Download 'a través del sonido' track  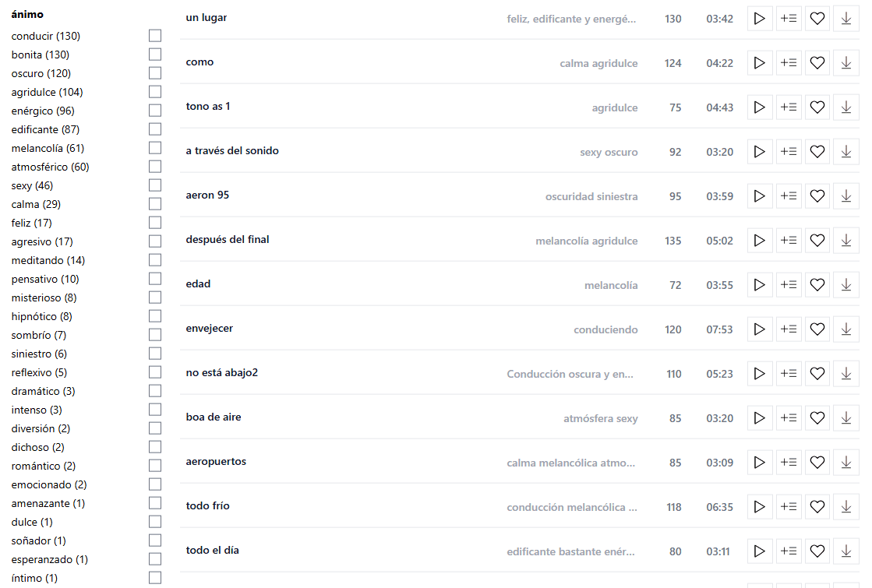click(846, 152)
